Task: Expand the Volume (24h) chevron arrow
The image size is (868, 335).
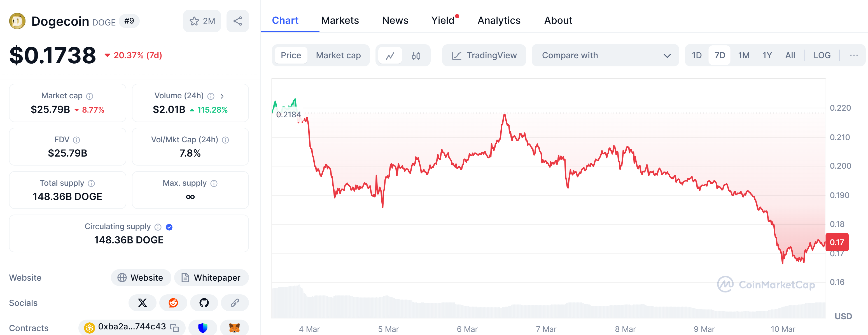Action: (x=222, y=96)
